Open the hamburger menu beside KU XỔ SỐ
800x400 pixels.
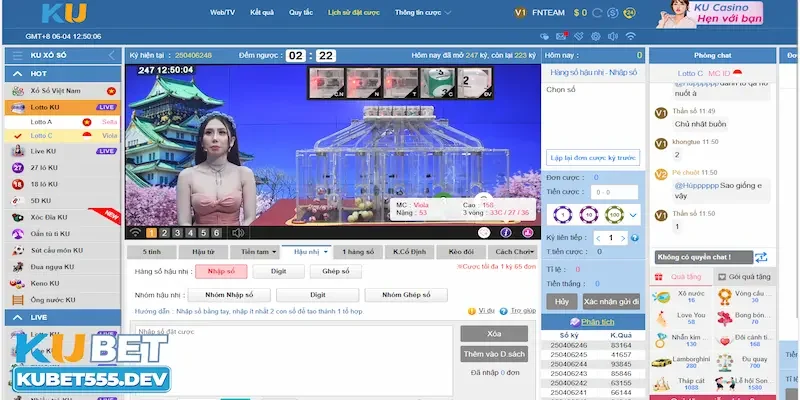18,56
